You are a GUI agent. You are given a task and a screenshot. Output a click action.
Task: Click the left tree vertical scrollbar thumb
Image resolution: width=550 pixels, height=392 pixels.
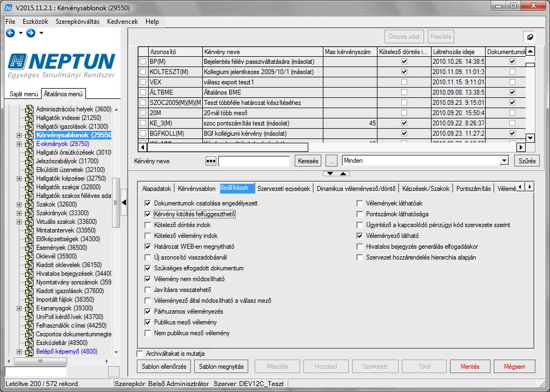point(116,202)
